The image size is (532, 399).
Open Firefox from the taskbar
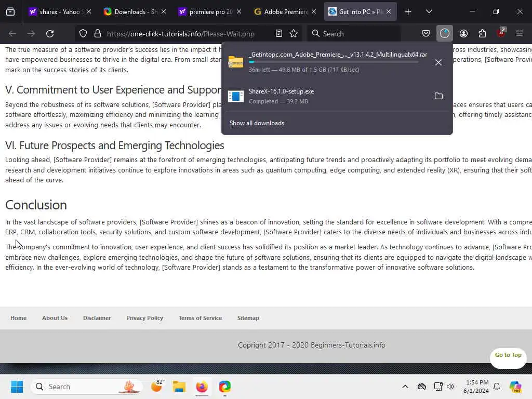tap(202, 387)
